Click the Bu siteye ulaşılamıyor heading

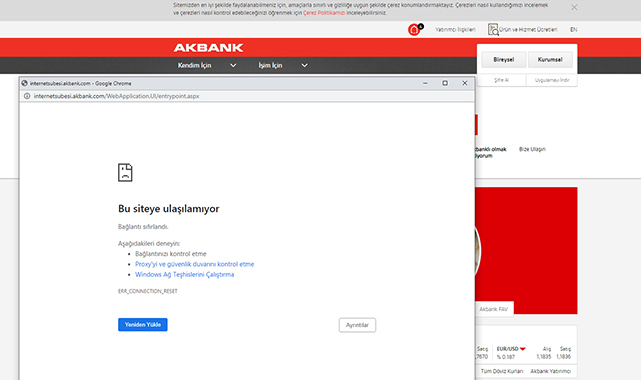tap(168, 209)
